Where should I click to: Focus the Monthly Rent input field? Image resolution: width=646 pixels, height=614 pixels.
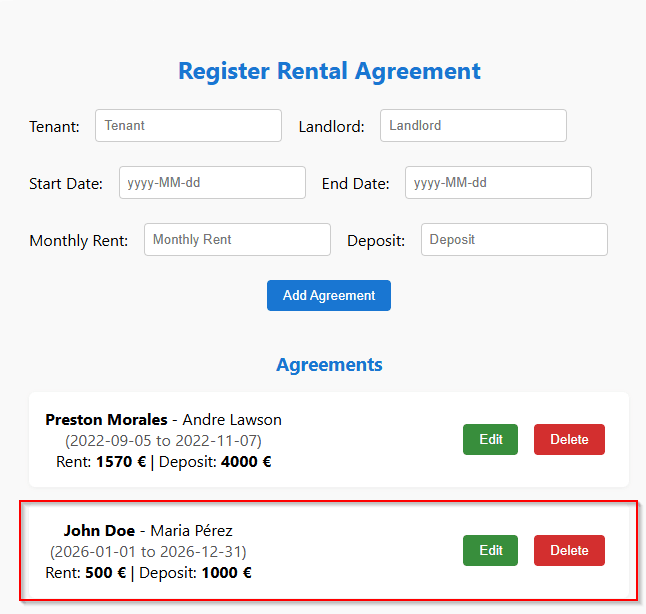pyautogui.click(x=237, y=240)
